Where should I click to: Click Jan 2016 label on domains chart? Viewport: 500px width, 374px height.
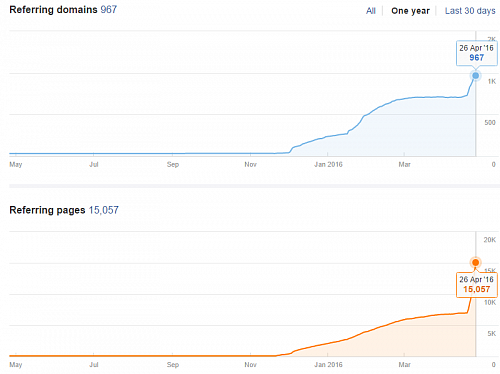point(328,164)
